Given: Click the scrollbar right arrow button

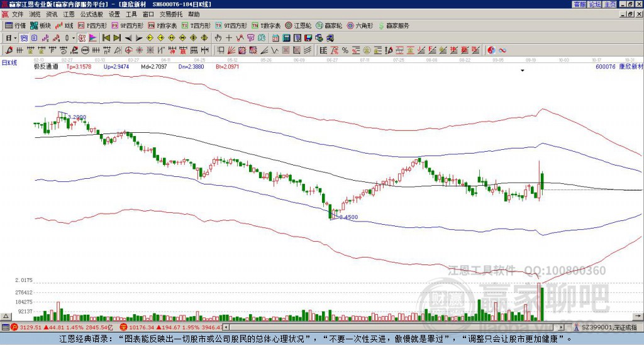Looking at the screenshot, I should (x=562, y=327).
